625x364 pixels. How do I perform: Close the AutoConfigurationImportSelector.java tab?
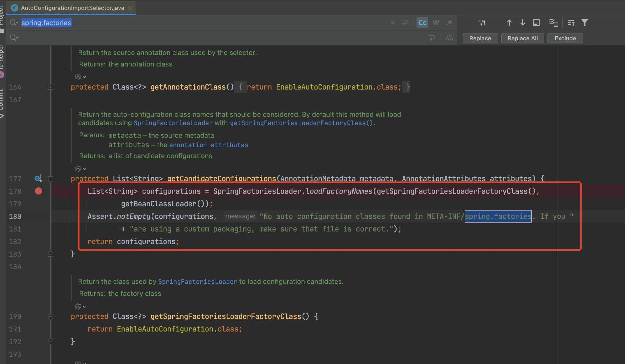point(130,8)
